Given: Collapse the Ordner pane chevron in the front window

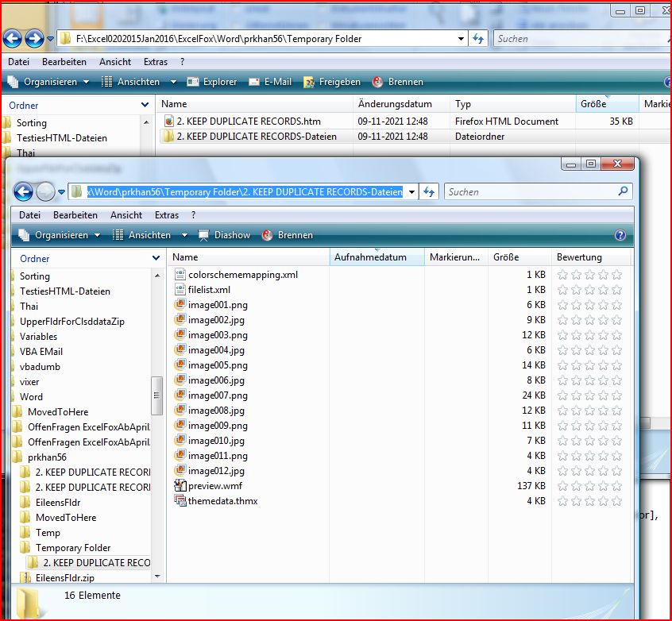Looking at the screenshot, I should [x=156, y=258].
